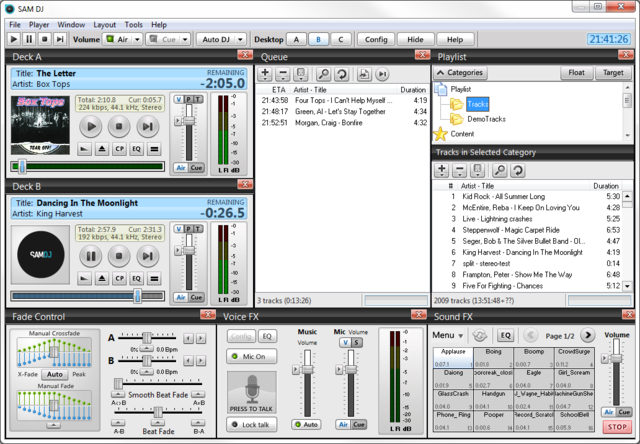Trigger the Applause sound effect
Screen dimensions: 640x444
453,357
